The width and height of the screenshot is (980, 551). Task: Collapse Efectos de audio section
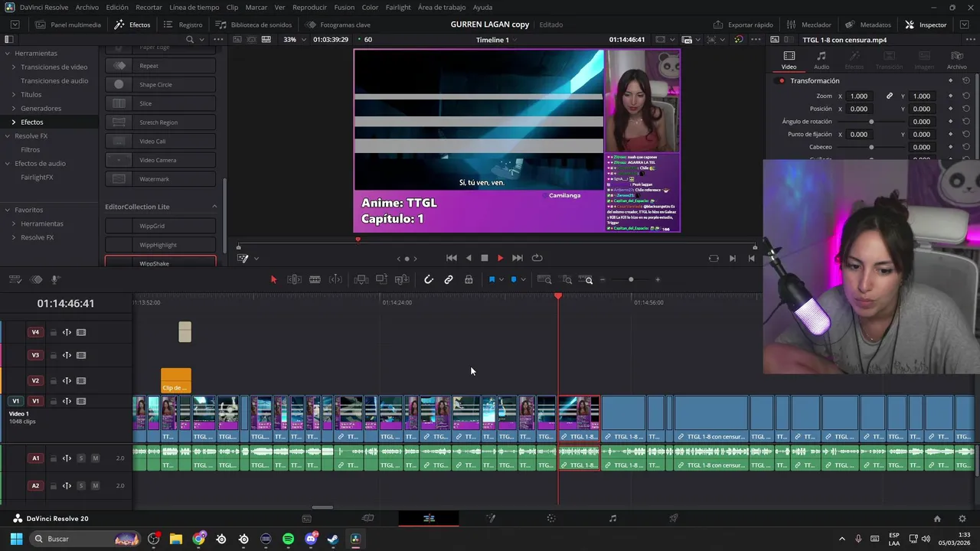[7, 163]
